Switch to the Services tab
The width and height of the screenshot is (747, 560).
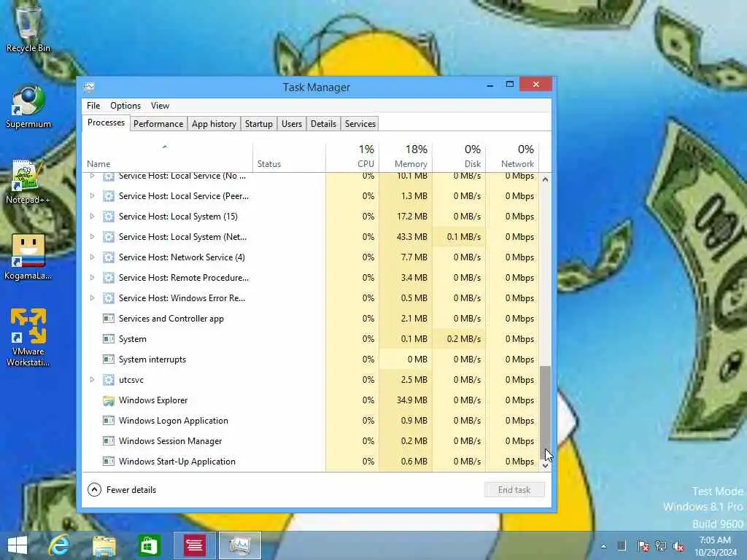click(360, 124)
